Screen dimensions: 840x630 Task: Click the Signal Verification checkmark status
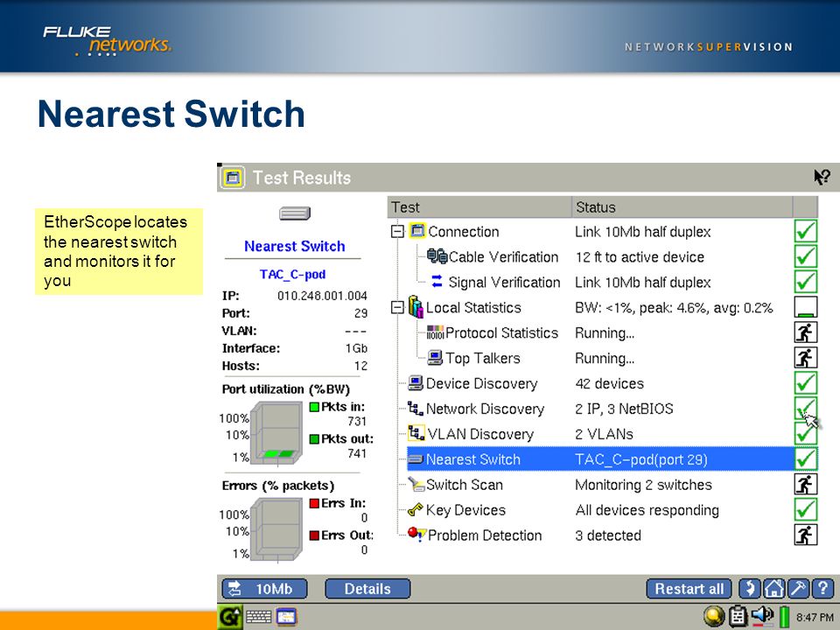pos(805,281)
